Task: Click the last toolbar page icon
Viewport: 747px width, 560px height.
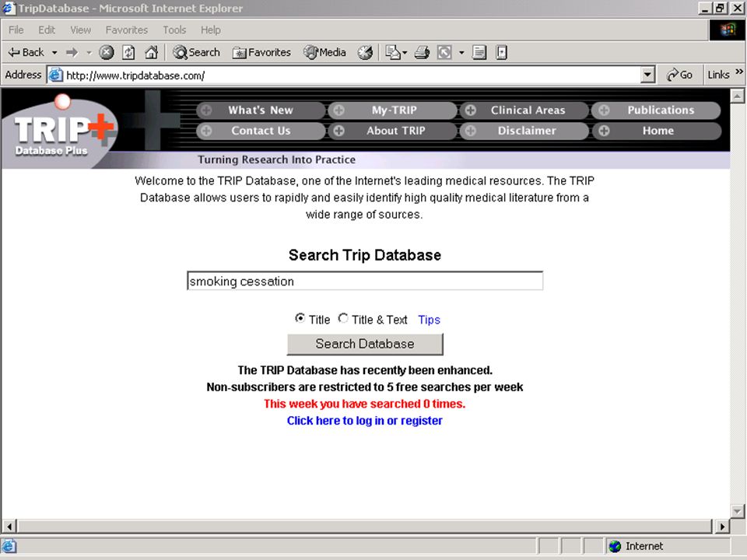Action: (x=501, y=52)
